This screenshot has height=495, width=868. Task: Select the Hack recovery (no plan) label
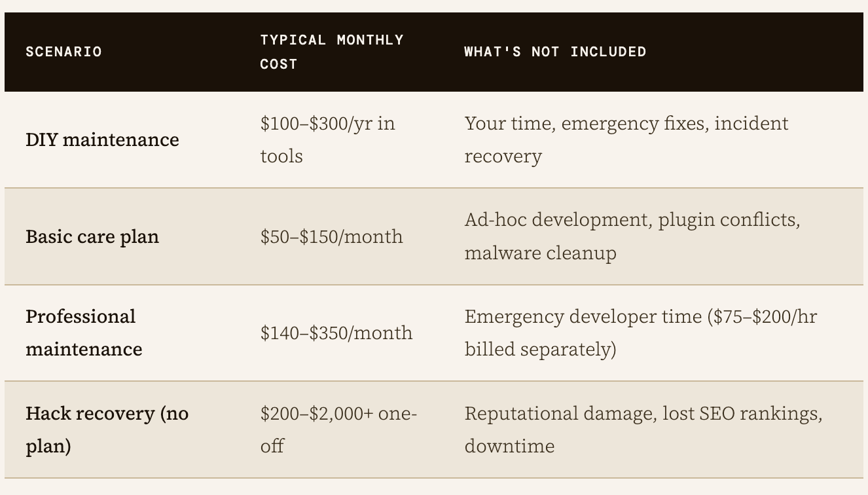click(x=107, y=430)
